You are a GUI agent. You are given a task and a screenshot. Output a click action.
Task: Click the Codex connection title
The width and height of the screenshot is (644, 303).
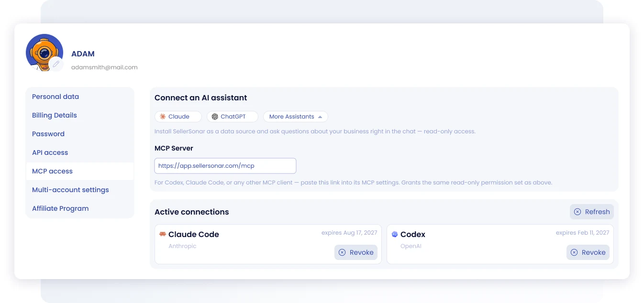(x=413, y=234)
